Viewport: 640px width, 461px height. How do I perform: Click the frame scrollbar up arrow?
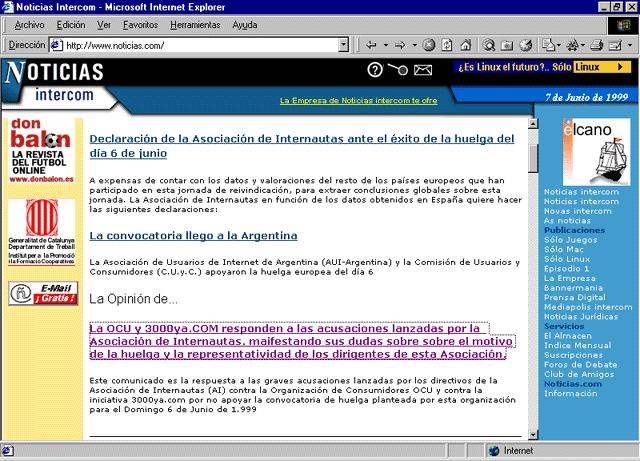[x=533, y=123]
